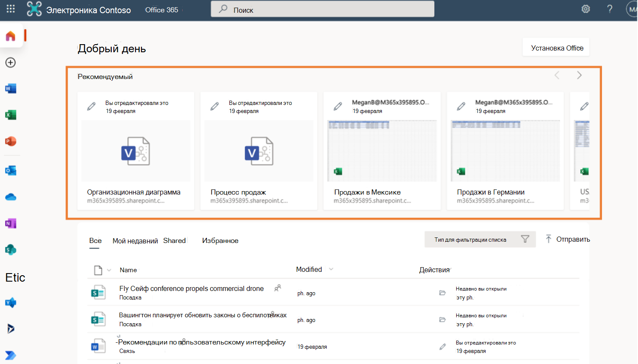Expand the Modified column sort dropdown
The width and height of the screenshot is (638, 364).
coord(331,269)
